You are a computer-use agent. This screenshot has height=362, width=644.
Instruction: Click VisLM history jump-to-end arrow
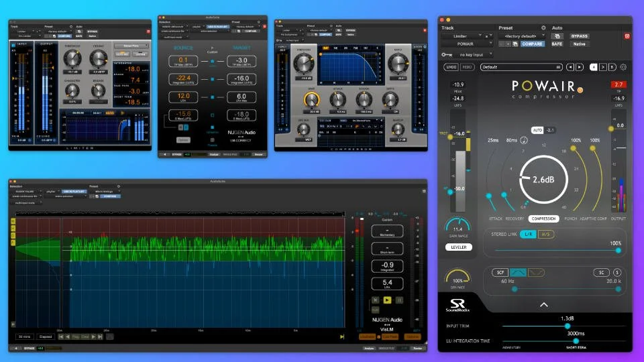341,337
